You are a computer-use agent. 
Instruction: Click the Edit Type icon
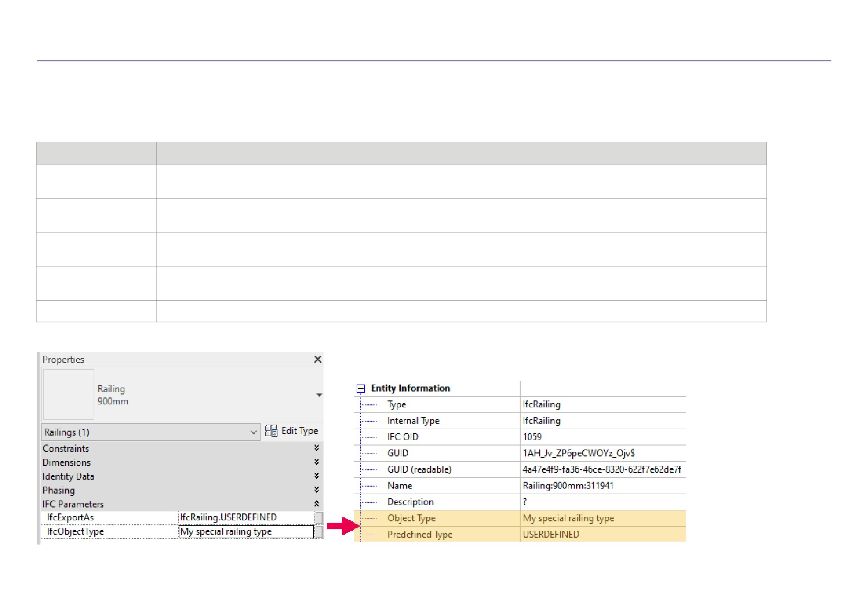coord(271,431)
